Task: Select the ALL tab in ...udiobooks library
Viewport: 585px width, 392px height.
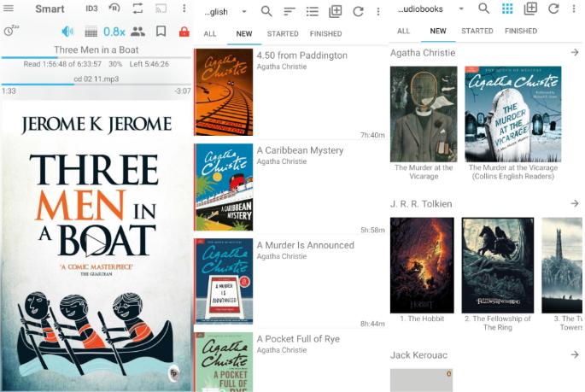Action: pyautogui.click(x=403, y=31)
